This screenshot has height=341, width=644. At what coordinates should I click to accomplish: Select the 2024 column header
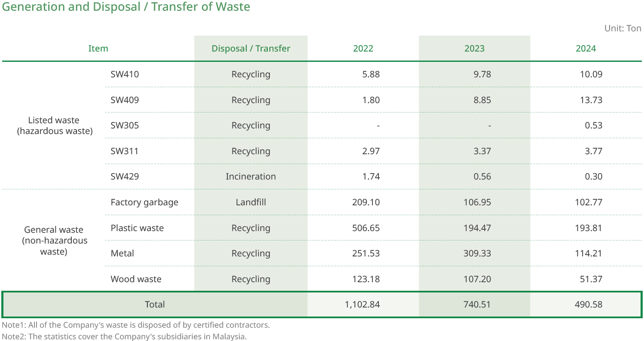(586, 49)
